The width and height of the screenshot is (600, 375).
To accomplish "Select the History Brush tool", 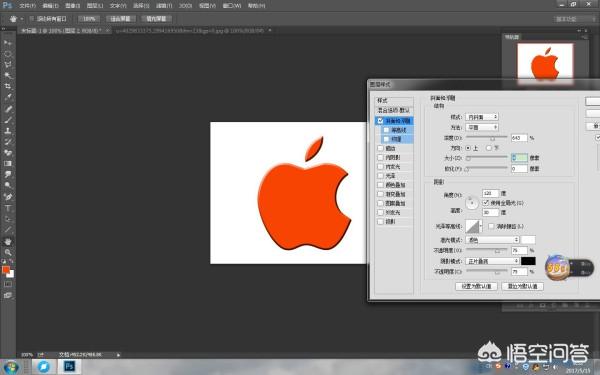I will (8, 142).
